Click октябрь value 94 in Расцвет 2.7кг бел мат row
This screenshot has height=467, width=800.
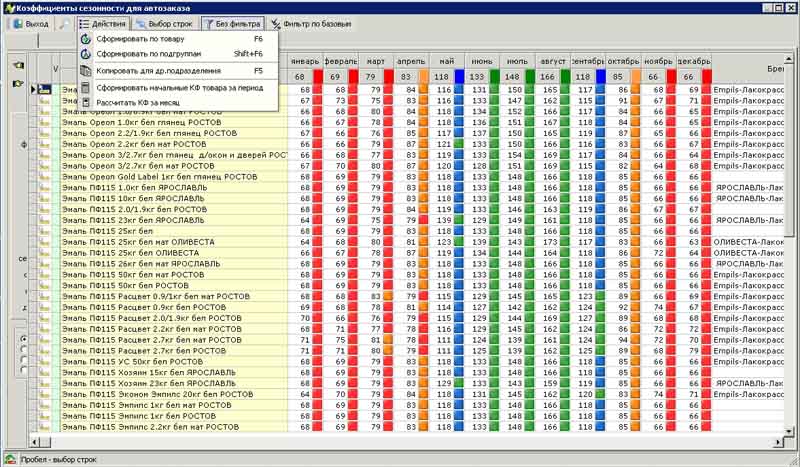pos(623,340)
